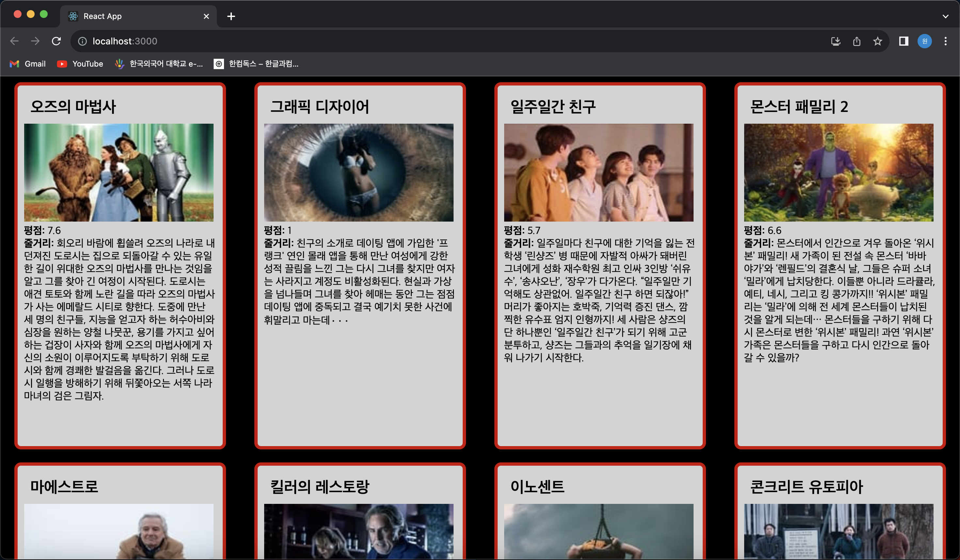
Task: Open the Chrome profile avatar
Action: coord(925,41)
